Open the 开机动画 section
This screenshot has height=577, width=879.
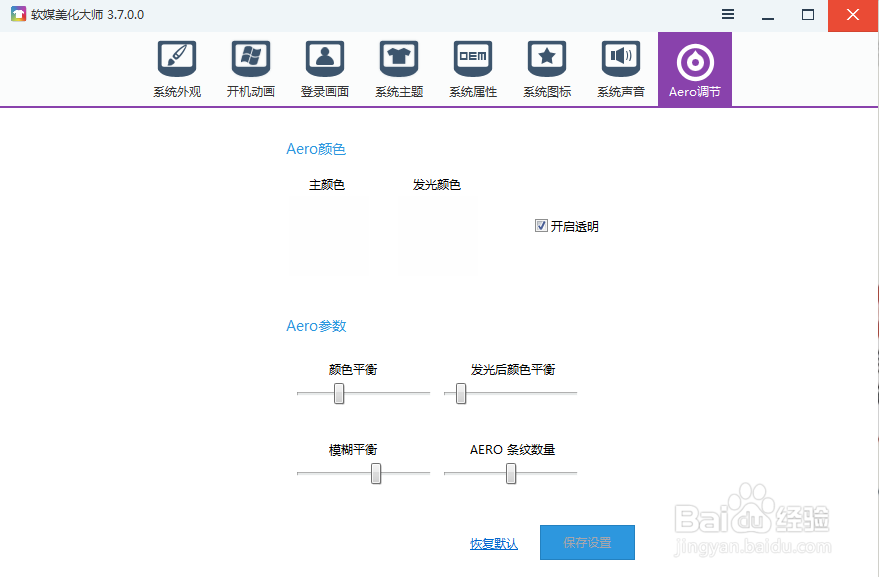point(250,67)
